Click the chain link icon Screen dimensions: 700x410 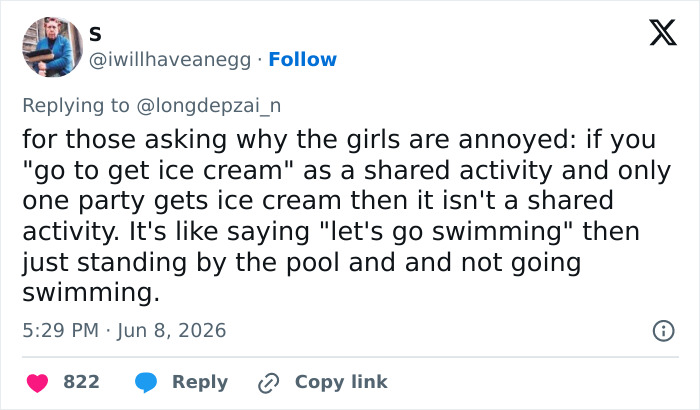click(x=269, y=383)
